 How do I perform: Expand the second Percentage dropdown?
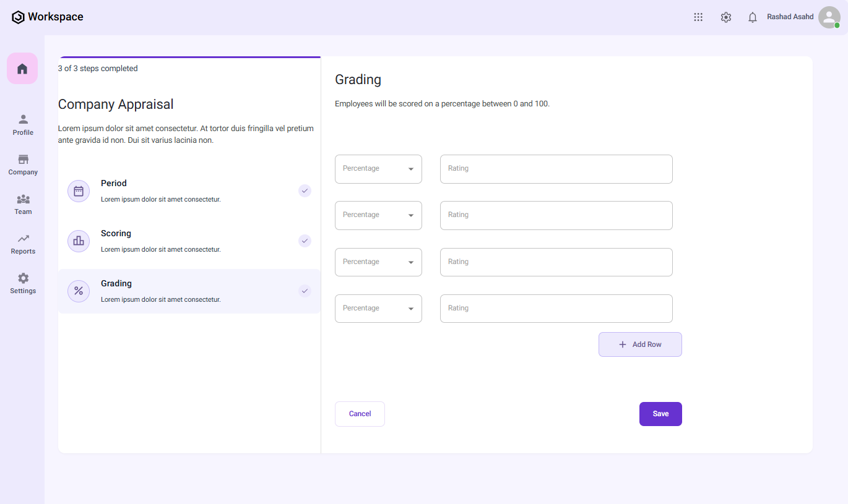pyautogui.click(x=378, y=215)
